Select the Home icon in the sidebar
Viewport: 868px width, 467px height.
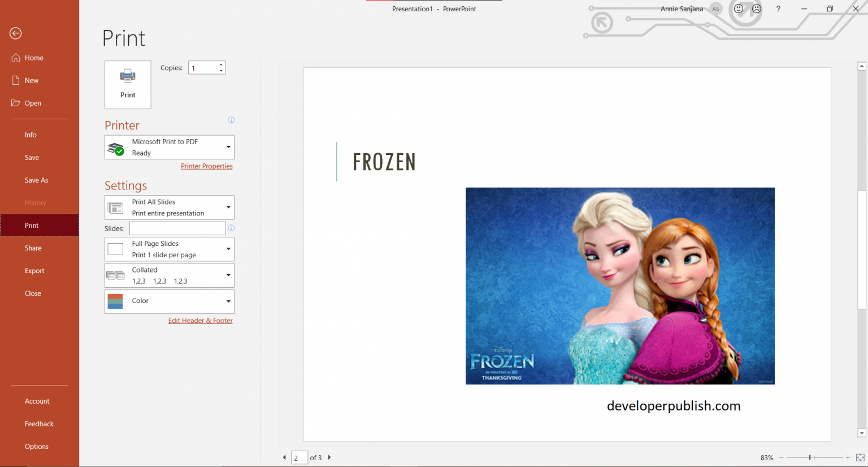coord(15,58)
